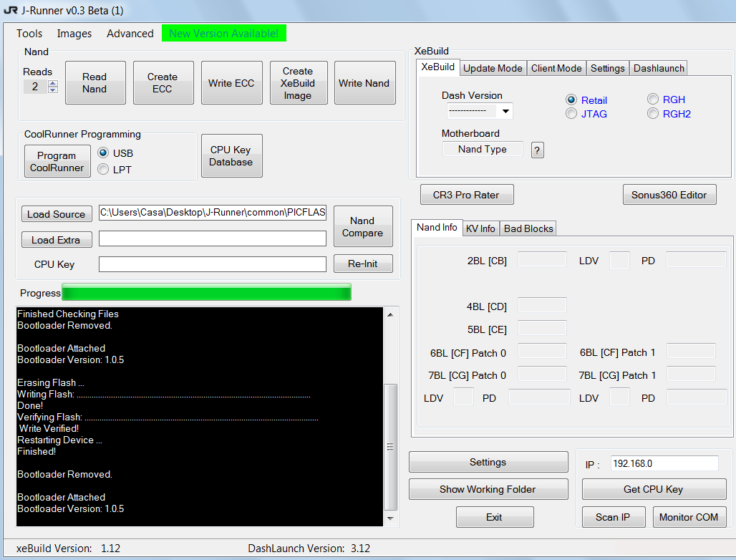Image resolution: width=736 pixels, height=560 pixels.
Task: Click the Nand Compare button
Action: 363,226
